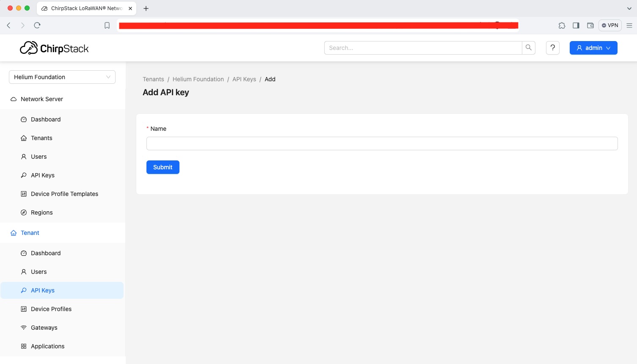Click the search magnifier icon button
Viewport: 637px width, 364px height.
tap(528, 48)
